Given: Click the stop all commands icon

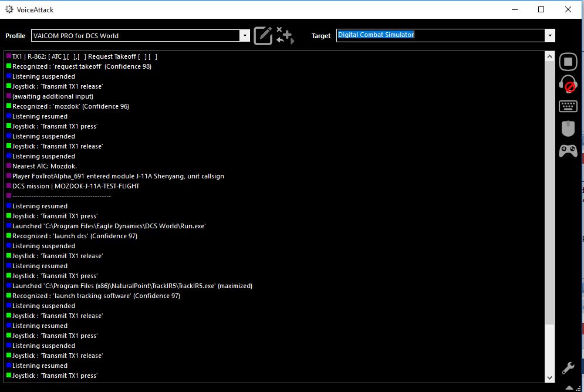Looking at the screenshot, I should 568,62.
